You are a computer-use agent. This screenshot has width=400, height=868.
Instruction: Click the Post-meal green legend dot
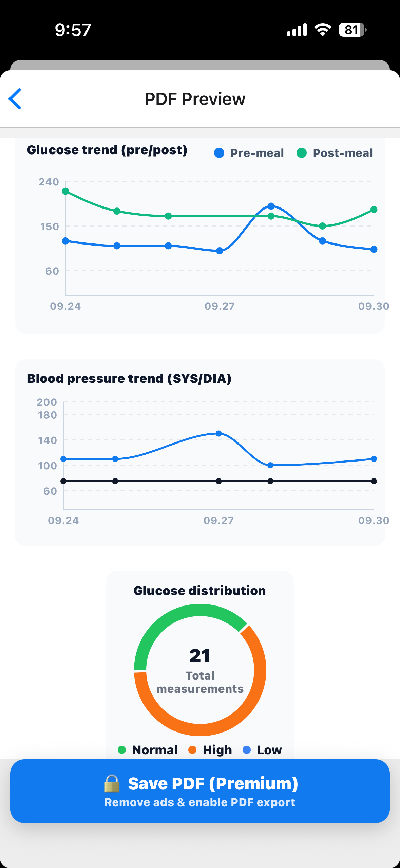302,153
